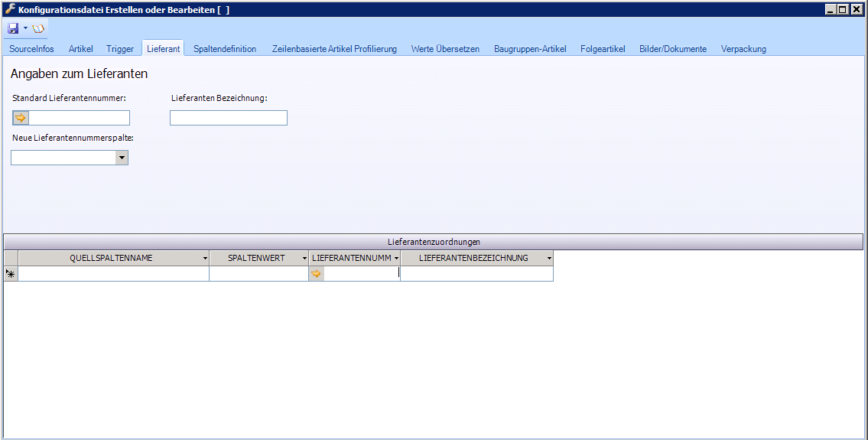Select the Bilder/Dokumente tab
Viewport: 868px width, 440px height.
click(x=673, y=49)
